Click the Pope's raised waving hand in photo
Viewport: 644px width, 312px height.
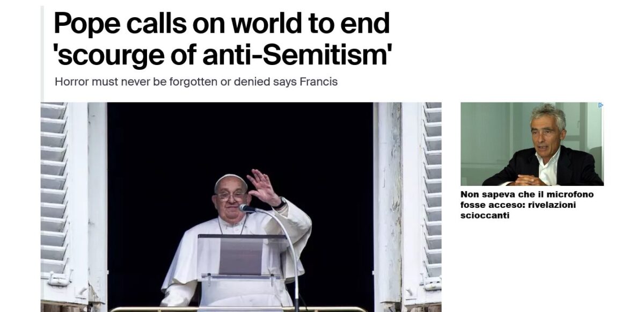click(263, 187)
